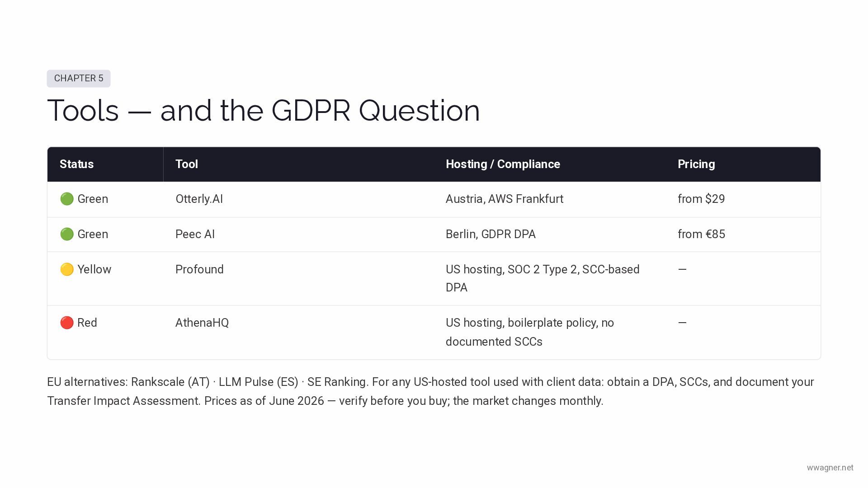Click the 'from $29' pricing cell
This screenshot has width=868, height=488.
pyautogui.click(x=701, y=199)
